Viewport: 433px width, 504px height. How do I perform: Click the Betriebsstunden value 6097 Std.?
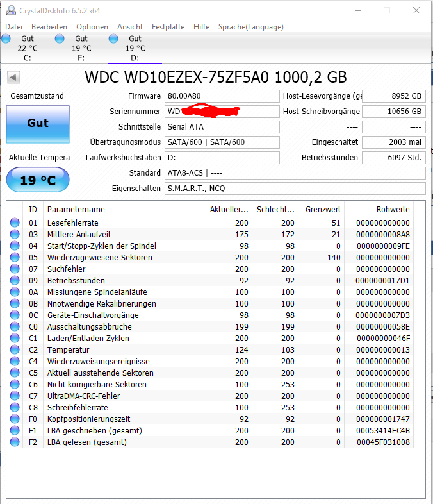pos(394,158)
